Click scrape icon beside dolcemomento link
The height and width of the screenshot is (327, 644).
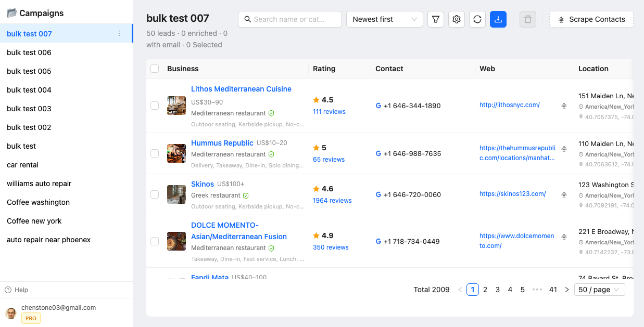click(564, 237)
